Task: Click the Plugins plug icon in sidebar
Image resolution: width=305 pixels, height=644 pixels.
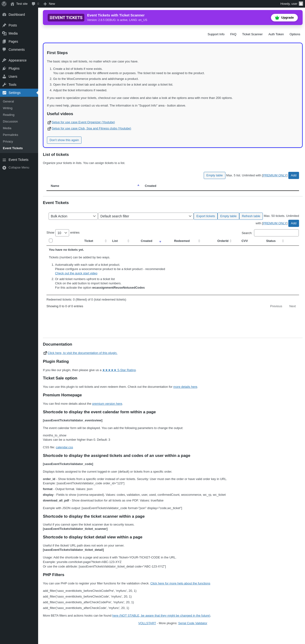Action: pyautogui.click(x=4, y=68)
